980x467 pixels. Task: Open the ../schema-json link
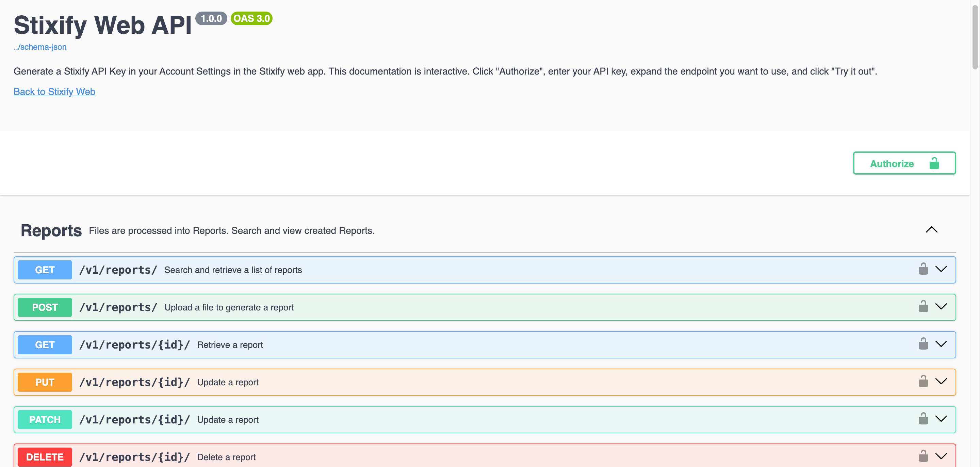click(40, 47)
